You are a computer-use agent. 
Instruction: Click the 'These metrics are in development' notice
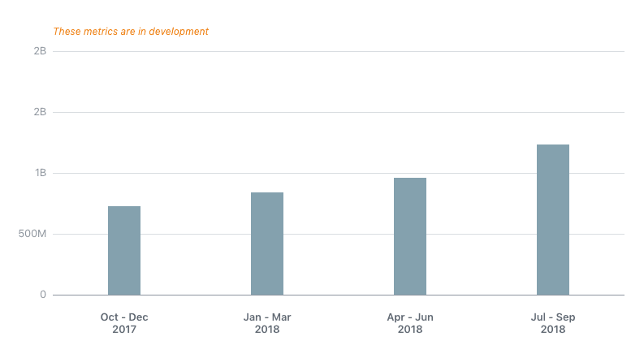[131, 32]
